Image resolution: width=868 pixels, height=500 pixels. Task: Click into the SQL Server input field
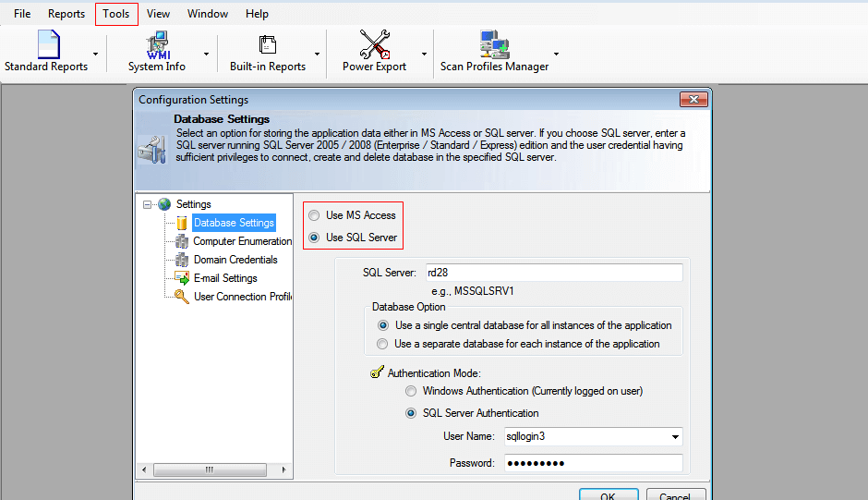click(x=553, y=273)
